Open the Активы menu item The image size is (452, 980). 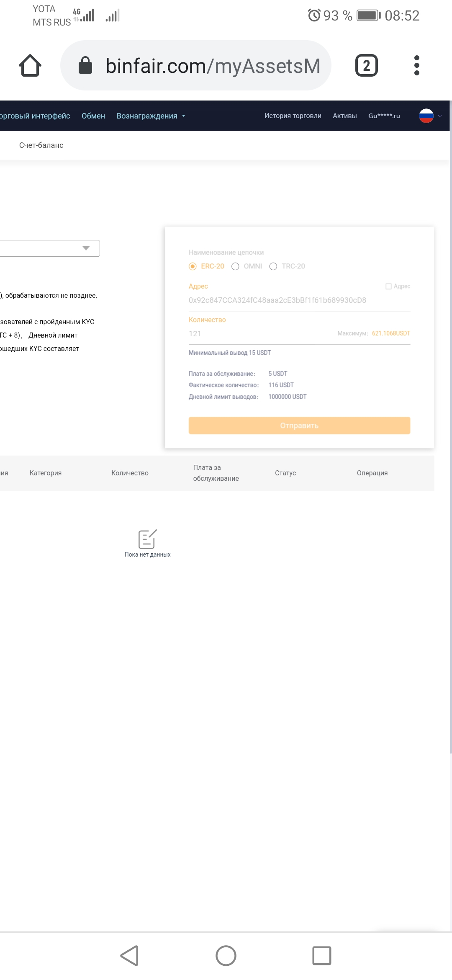(345, 116)
